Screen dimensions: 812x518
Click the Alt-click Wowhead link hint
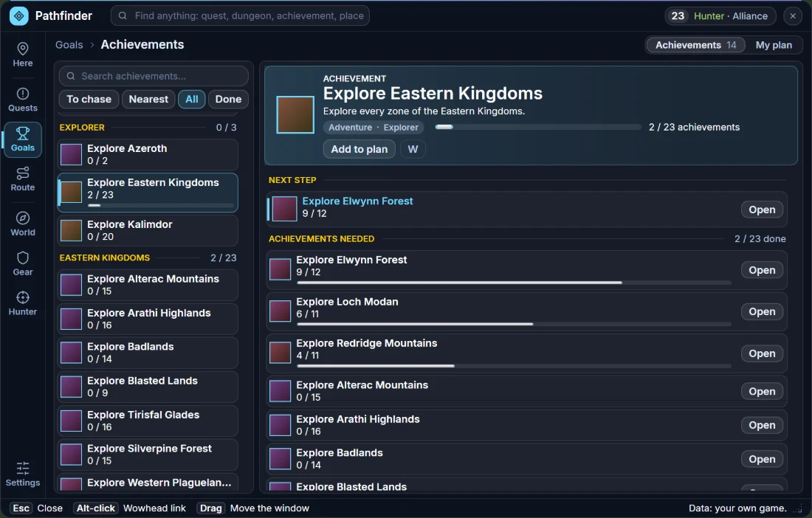(129, 508)
